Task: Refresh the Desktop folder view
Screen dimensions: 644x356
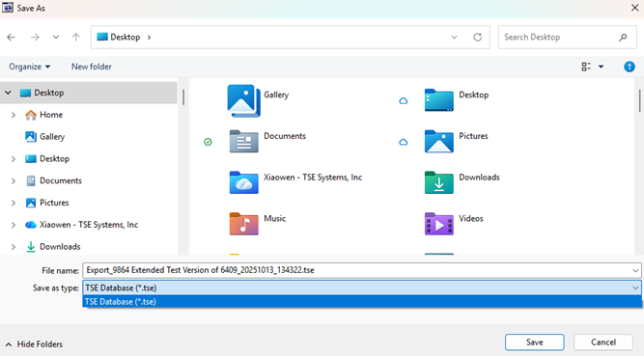Action: [477, 38]
